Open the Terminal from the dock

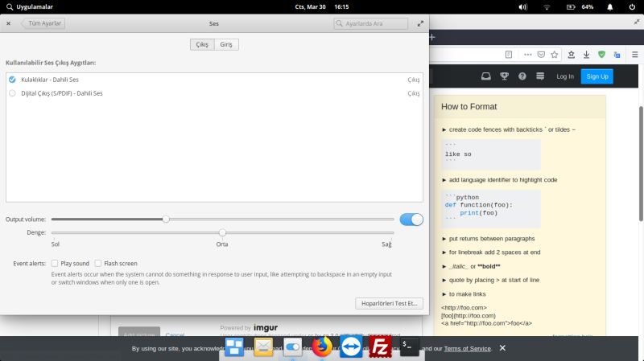[409, 347]
